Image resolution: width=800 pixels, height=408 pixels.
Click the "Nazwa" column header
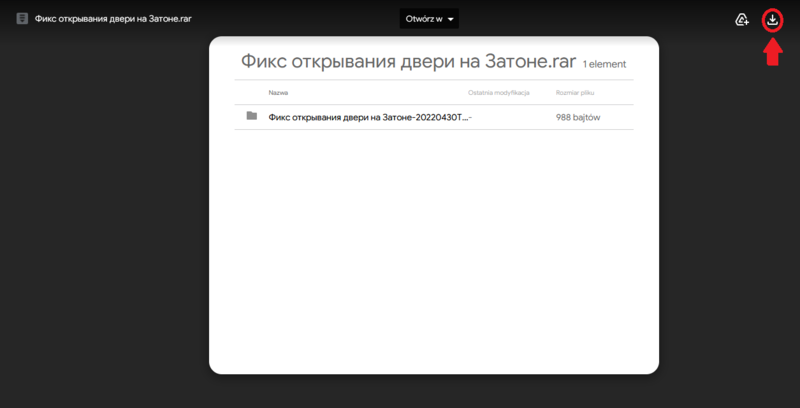pyautogui.click(x=278, y=92)
